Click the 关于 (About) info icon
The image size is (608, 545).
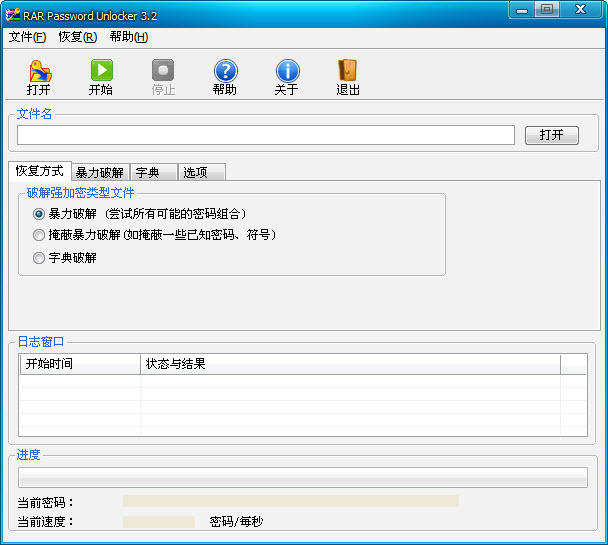pyautogui.click(x=287, y=72)
